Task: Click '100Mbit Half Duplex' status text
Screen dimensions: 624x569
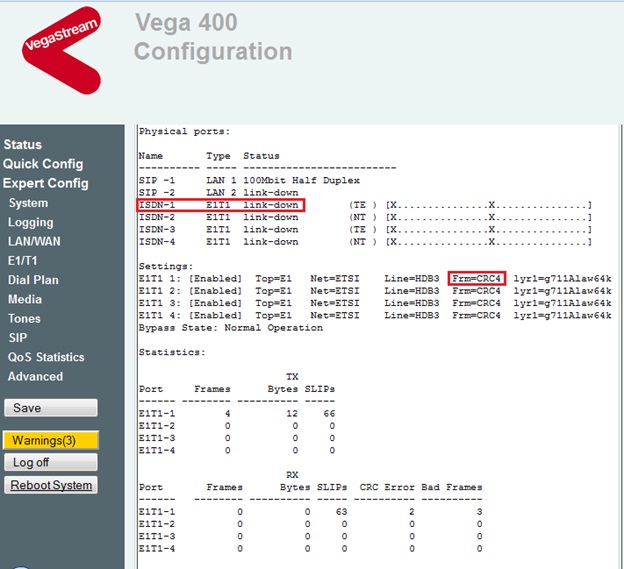Action: 301,180
